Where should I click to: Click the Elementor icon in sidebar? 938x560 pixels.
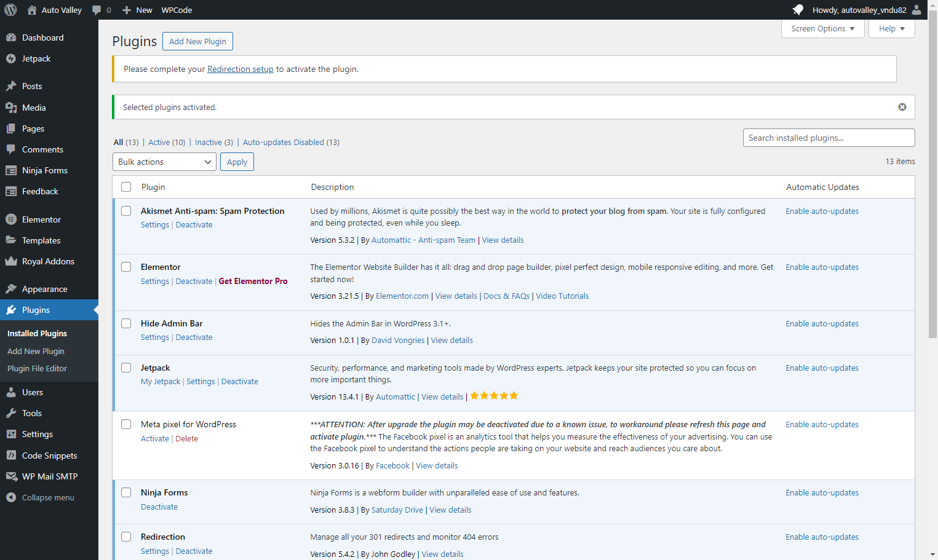(11, 219)
